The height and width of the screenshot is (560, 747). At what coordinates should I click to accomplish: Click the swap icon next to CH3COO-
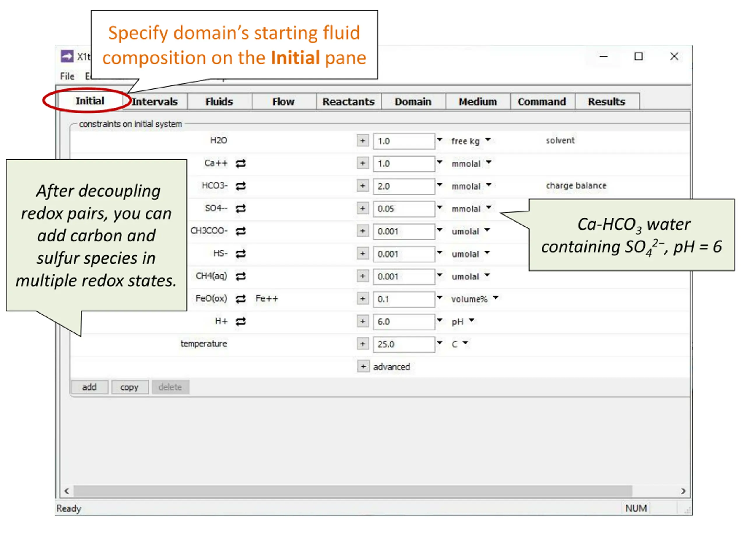[240, 232]
